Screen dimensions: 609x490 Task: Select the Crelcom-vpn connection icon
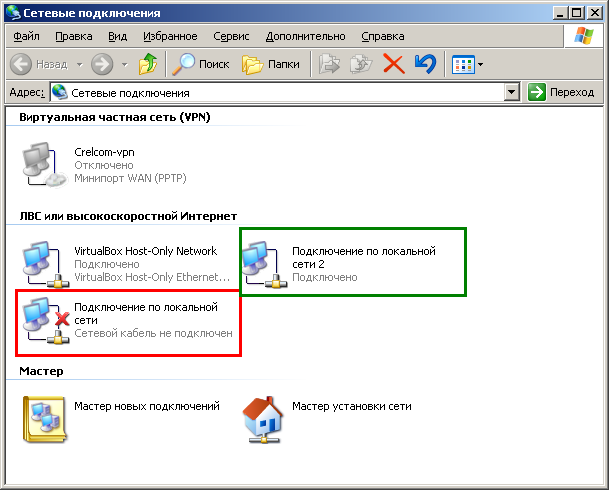pyautogui.click(x=45, y=165)
